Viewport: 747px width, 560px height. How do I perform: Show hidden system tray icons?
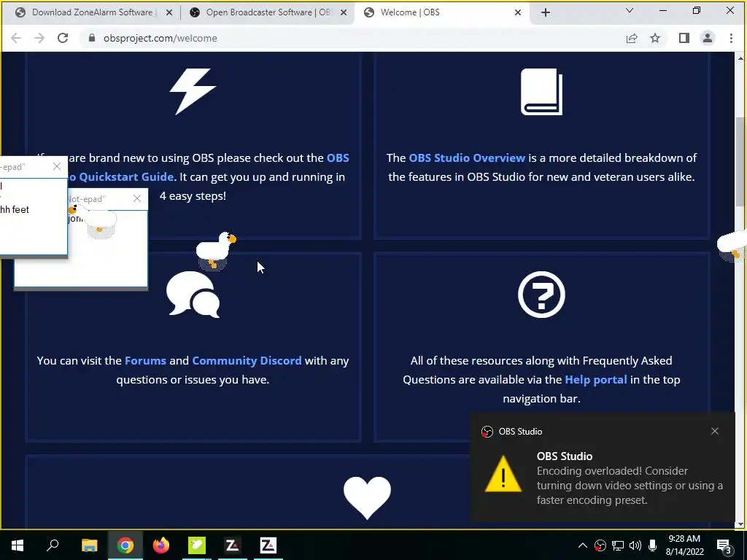[583, 545]
